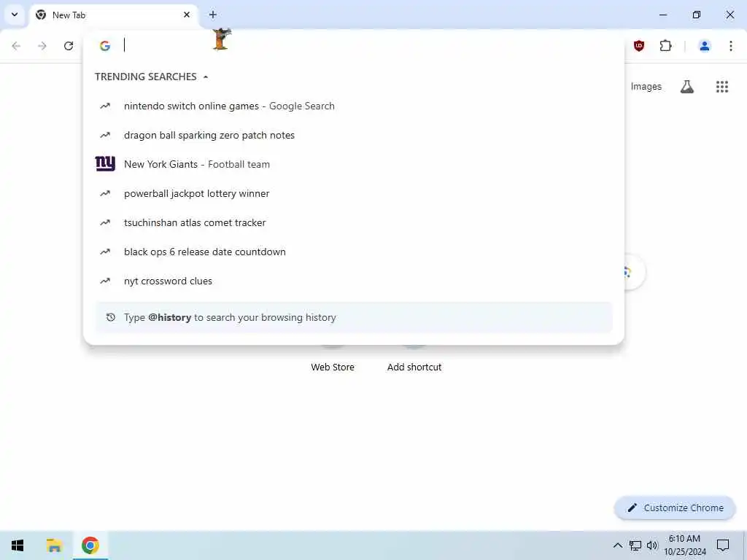
Task: Open Google Search Labs flask icon
Action: pos(686,87)
